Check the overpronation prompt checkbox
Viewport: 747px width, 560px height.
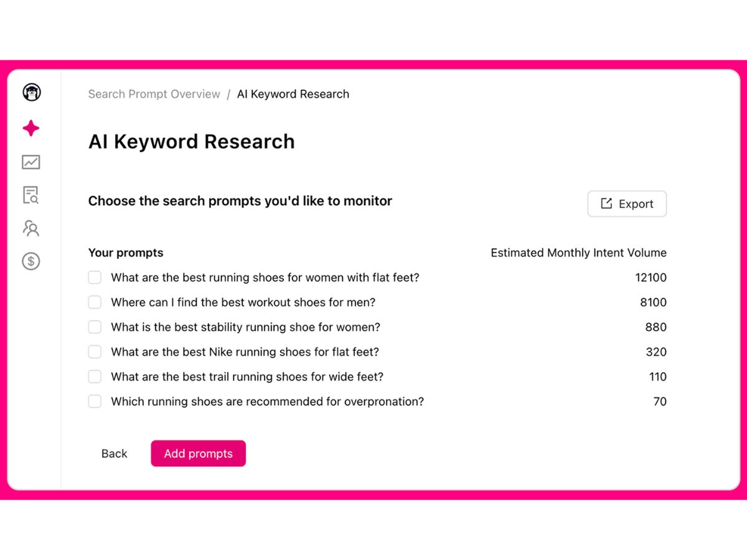(95, 401)
